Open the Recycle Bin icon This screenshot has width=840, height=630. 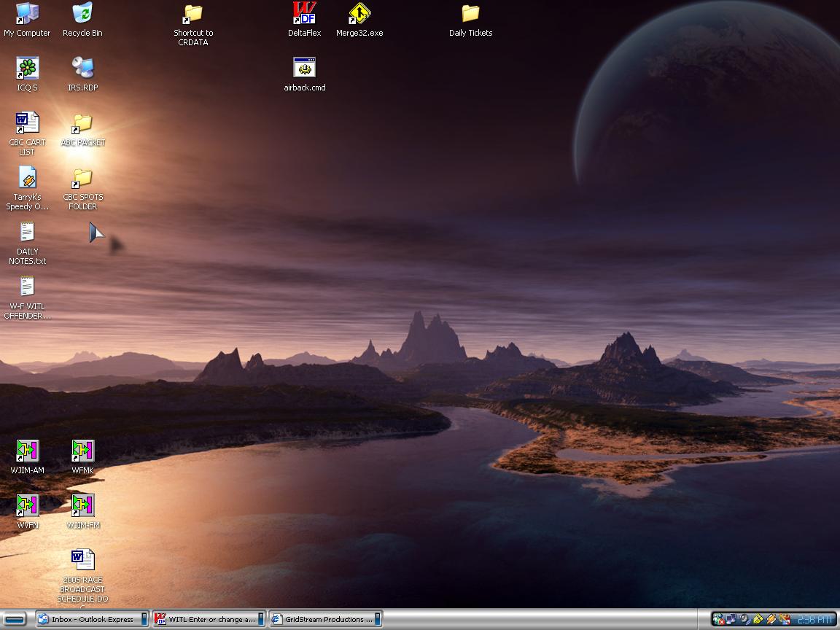click(x=82, y=14)
